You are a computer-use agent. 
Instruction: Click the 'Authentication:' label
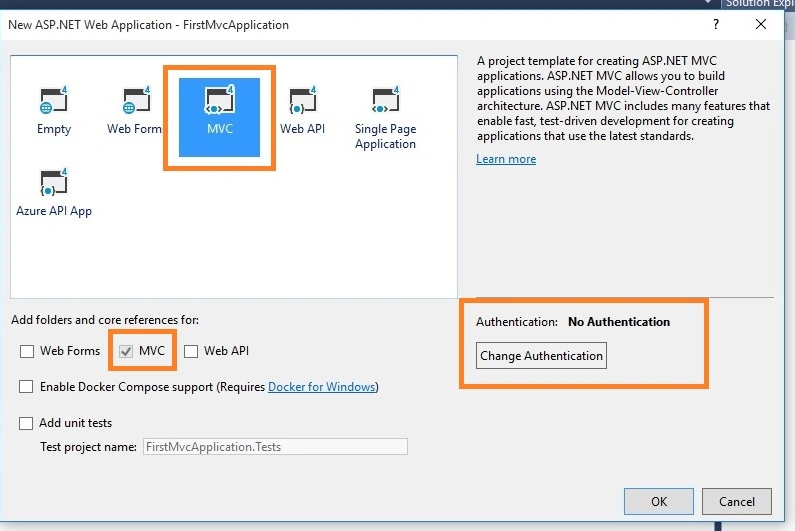(517, 322)
